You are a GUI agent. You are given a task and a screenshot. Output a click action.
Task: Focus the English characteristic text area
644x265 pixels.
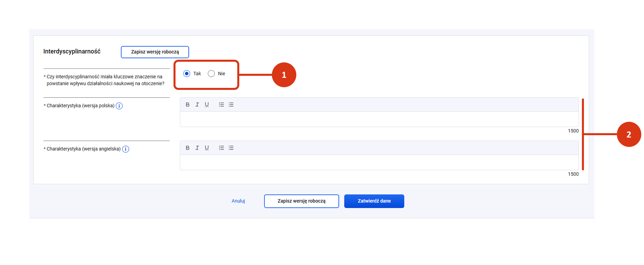click(379, 163)
